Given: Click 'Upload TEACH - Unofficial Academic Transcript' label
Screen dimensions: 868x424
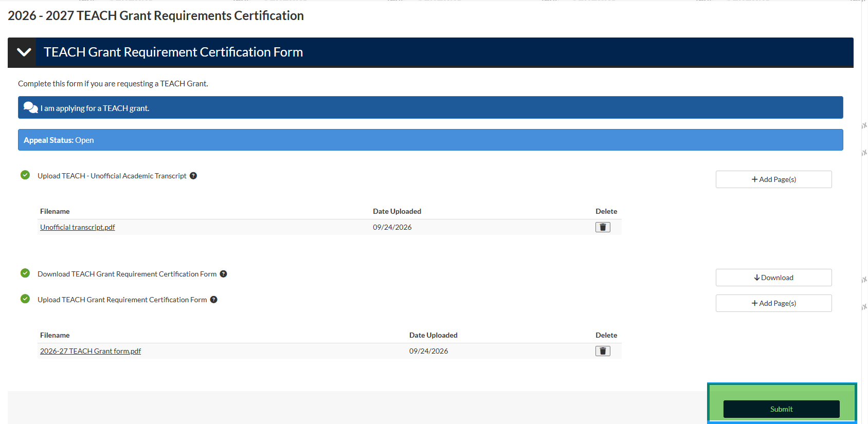Looking at the screenshot, I should [112, 176].
